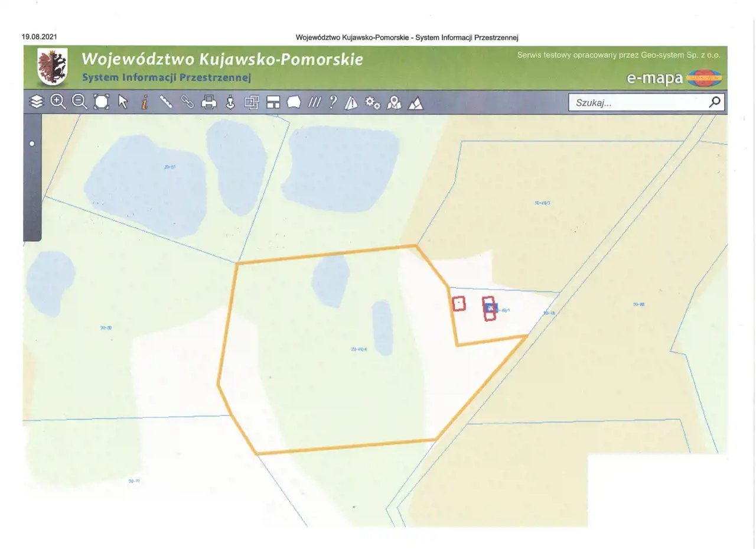The image size is (756, 549).
Task: Select the mountains terrain icon
Action: [x=416, y=103]
